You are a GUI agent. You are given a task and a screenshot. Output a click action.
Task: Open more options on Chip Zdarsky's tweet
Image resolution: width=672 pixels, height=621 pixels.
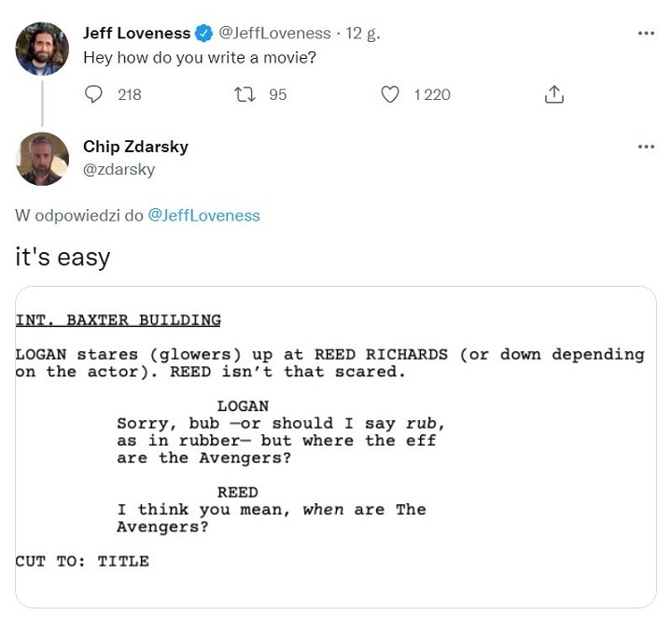coord(646,147)
